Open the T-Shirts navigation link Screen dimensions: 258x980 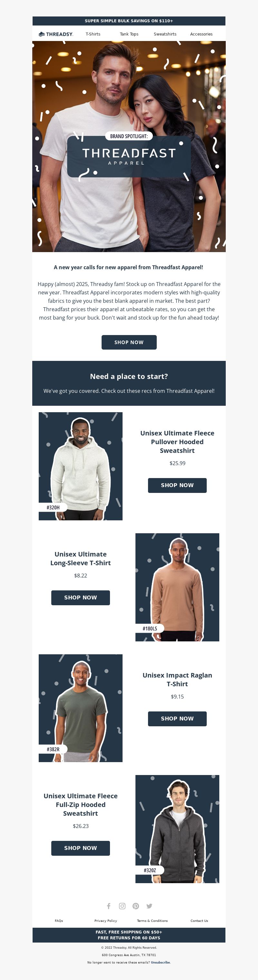[x=93, y=34]
